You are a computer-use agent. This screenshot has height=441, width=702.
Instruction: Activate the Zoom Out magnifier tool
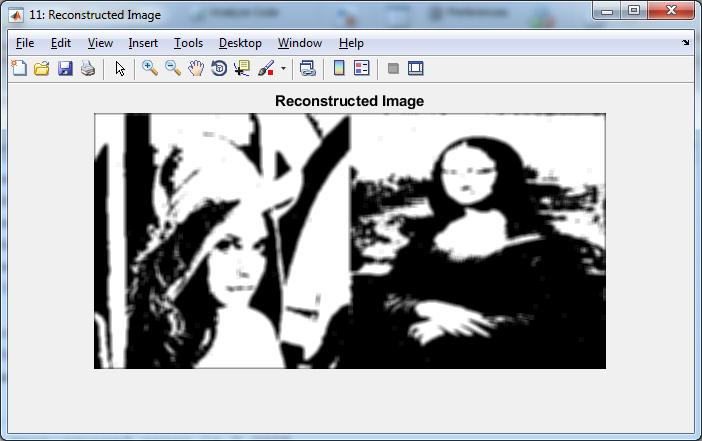pos(173,69)
